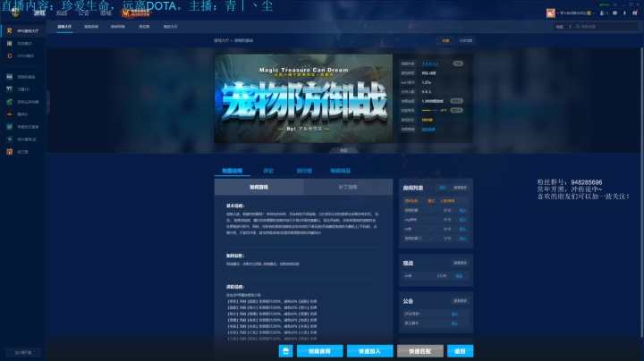Click the map rating progress bar
644x361 pixels.
(430, 110)
